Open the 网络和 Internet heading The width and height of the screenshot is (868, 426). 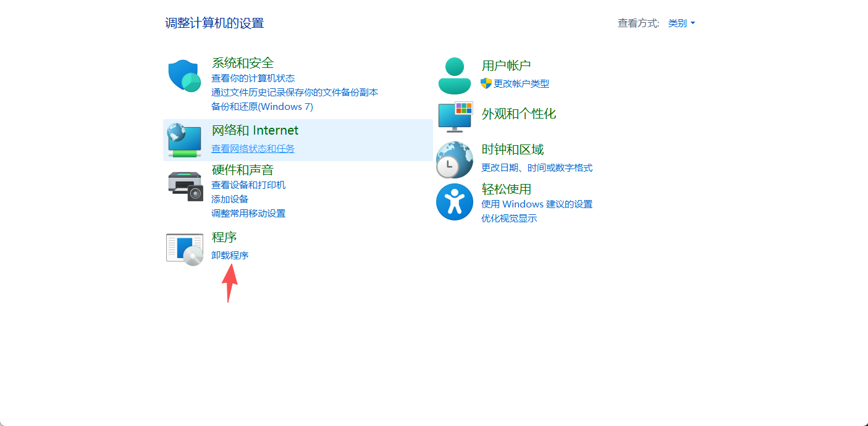tap(255, 130)
